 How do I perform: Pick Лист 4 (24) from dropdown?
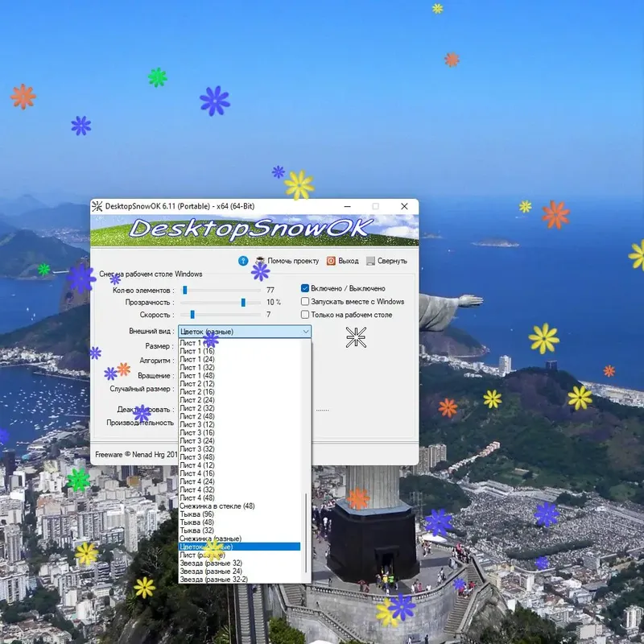tap(239, 481)
